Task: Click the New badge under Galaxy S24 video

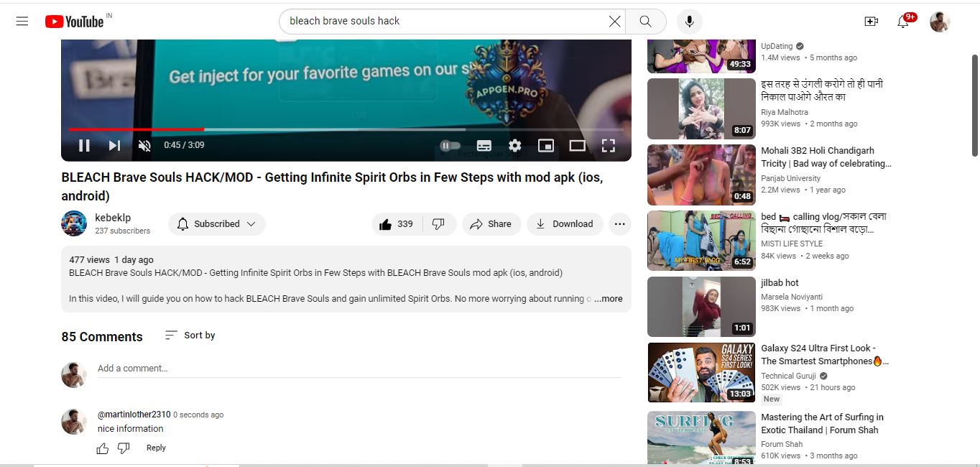Action: (772, 399)
